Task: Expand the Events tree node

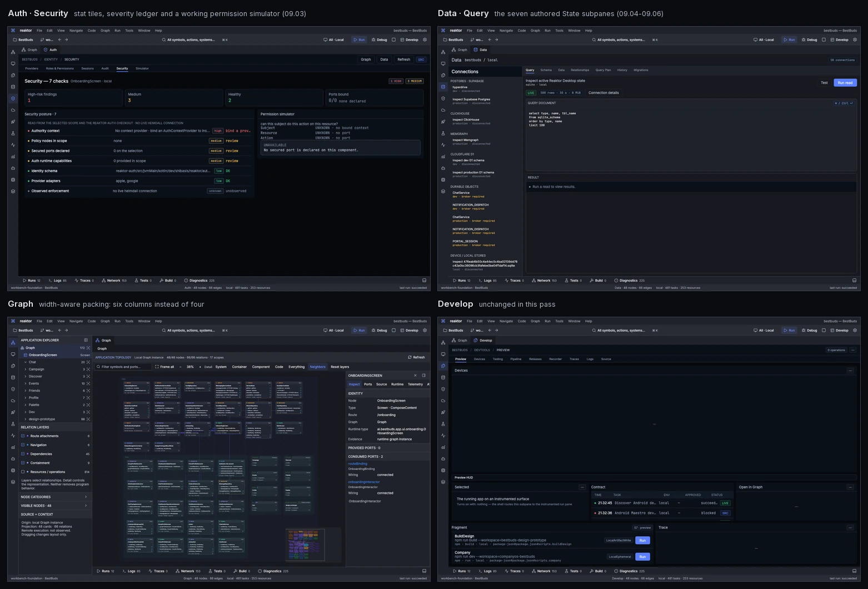Action: [x=26, y=383]
